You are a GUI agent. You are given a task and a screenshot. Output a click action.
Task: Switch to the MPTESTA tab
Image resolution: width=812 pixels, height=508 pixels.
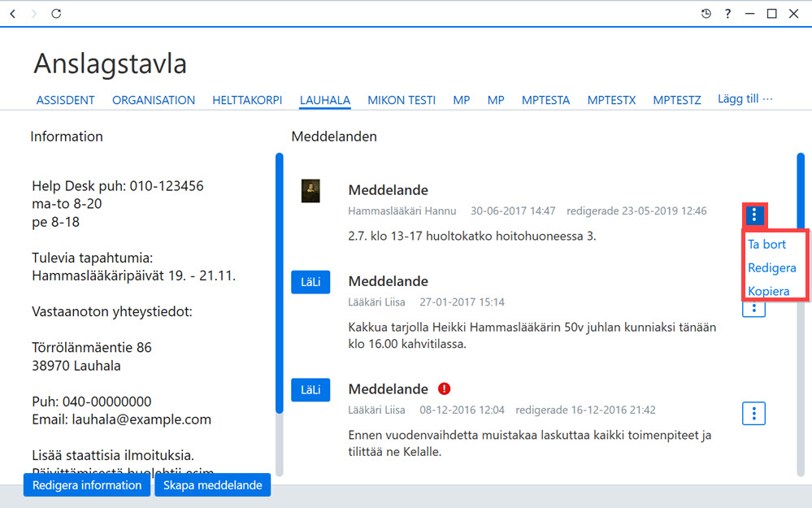pyautogui.click(x=546, y=100)
